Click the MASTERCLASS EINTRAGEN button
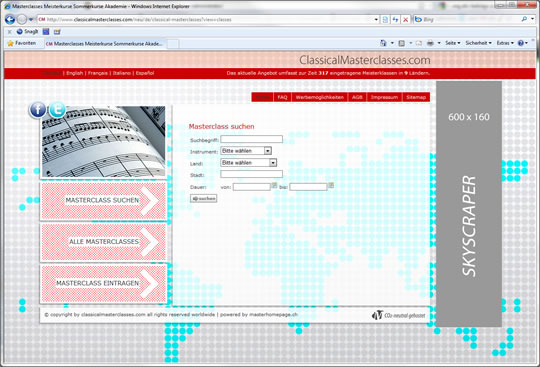This screenshot has height=367, width=540. click(x=104, y=283)
